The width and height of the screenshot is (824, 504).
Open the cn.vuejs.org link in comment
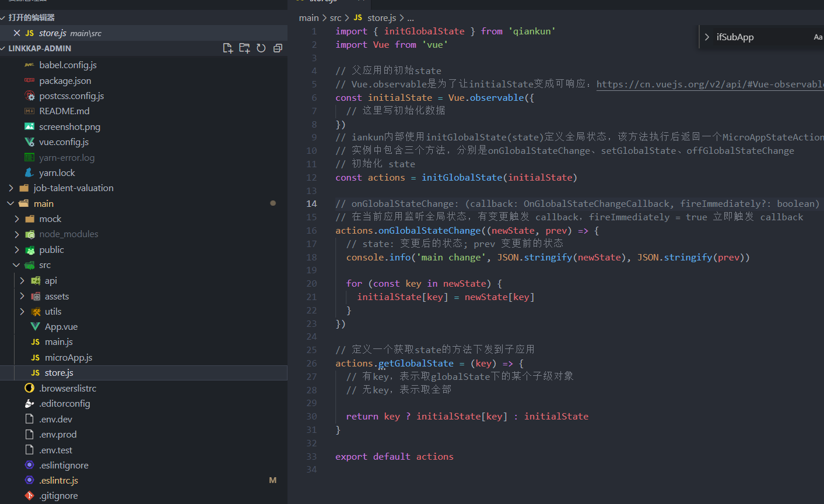(x=710, y=84)
